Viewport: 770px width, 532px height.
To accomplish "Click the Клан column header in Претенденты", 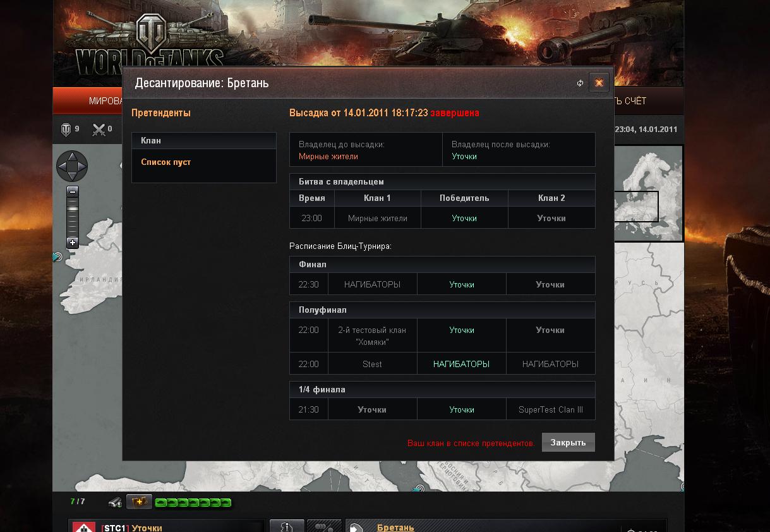I will (x=204, y=141).
